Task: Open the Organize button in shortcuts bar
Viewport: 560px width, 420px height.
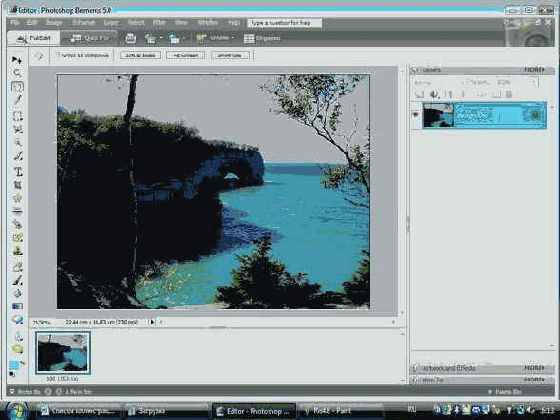Action: pyautogui.click(x=262, y=38)
